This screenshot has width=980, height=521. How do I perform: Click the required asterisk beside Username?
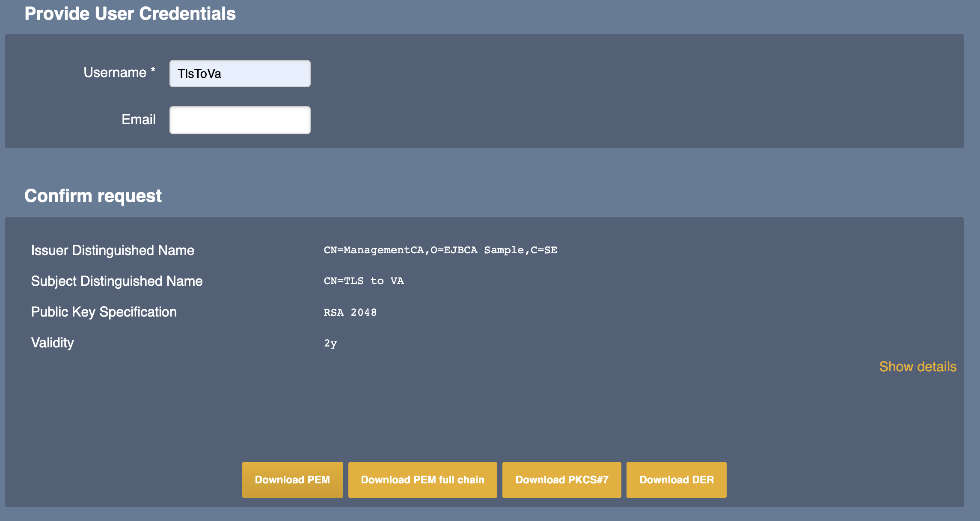[153, 70]
